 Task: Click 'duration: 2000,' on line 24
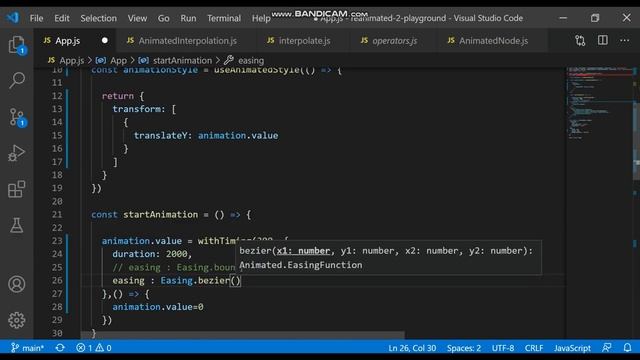pos(152,254)
